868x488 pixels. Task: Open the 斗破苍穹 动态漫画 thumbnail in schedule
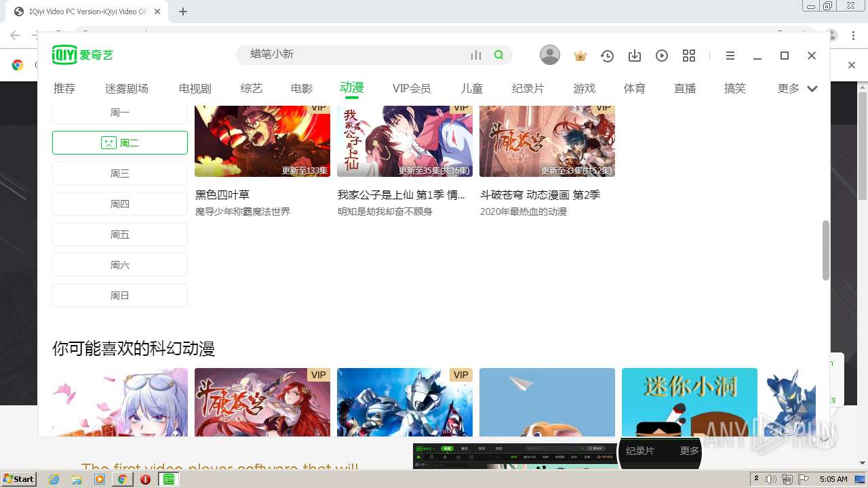547,142
